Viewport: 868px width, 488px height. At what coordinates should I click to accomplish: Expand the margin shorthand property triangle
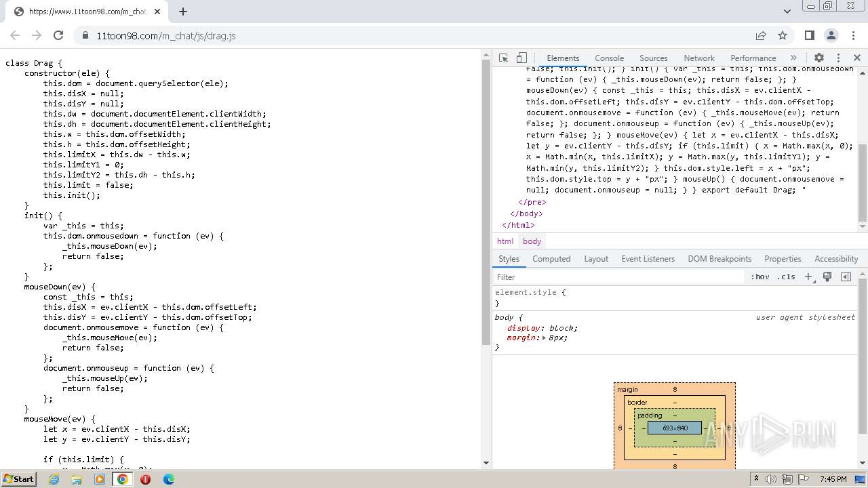[544, 338]
